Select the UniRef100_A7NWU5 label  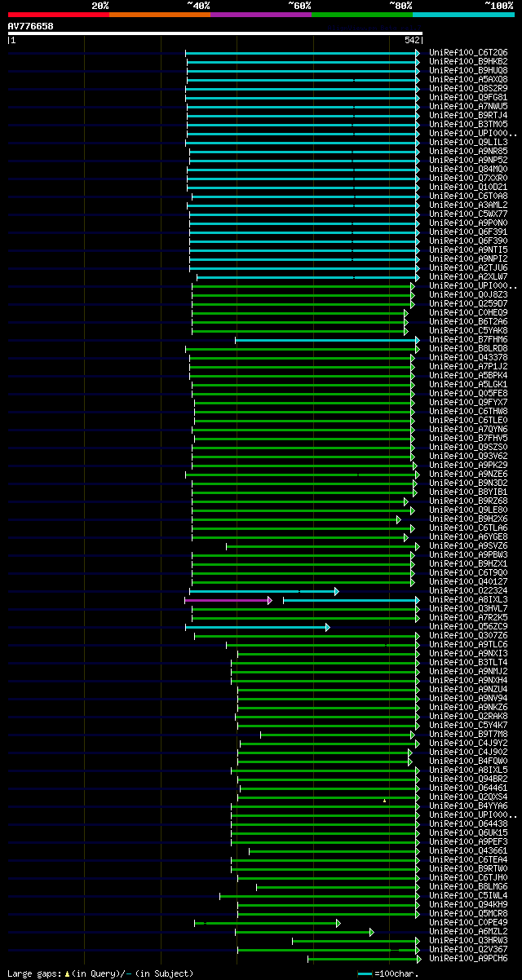pyautogui.click(x=469, y=107)
